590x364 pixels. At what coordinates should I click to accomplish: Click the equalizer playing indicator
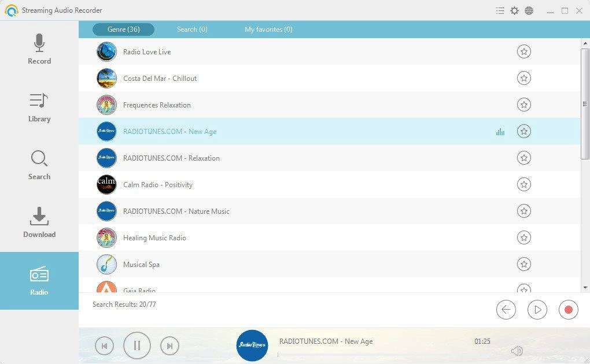500,132
